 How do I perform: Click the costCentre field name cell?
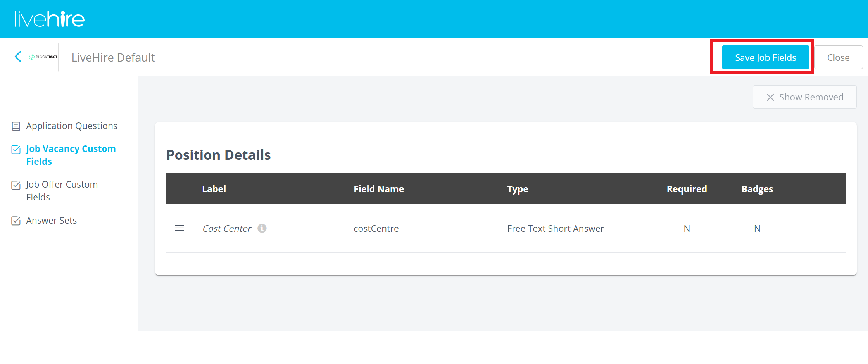pyautogui.click(x=376, y=229)
